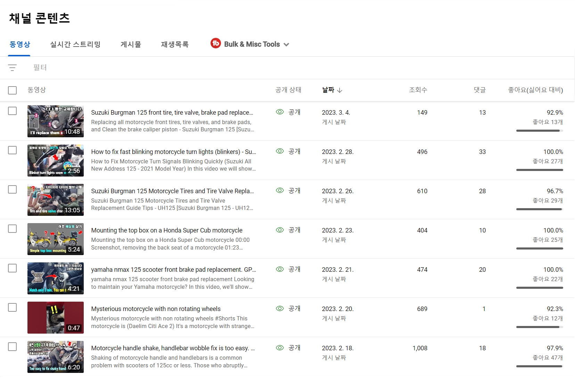Open the 2:56 blinker turn lights thumbnail
This screenshot has height=392, width=575.
(x=56, y=161)
